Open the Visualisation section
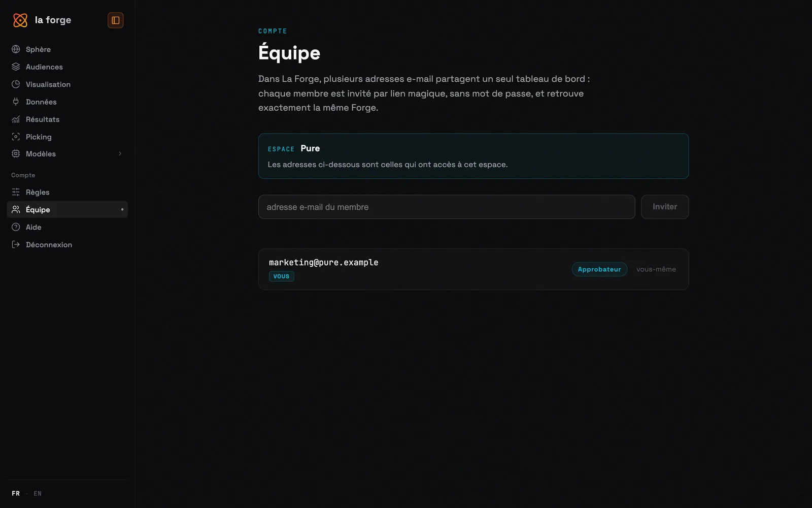812x508 pixels. coord(67,84)
